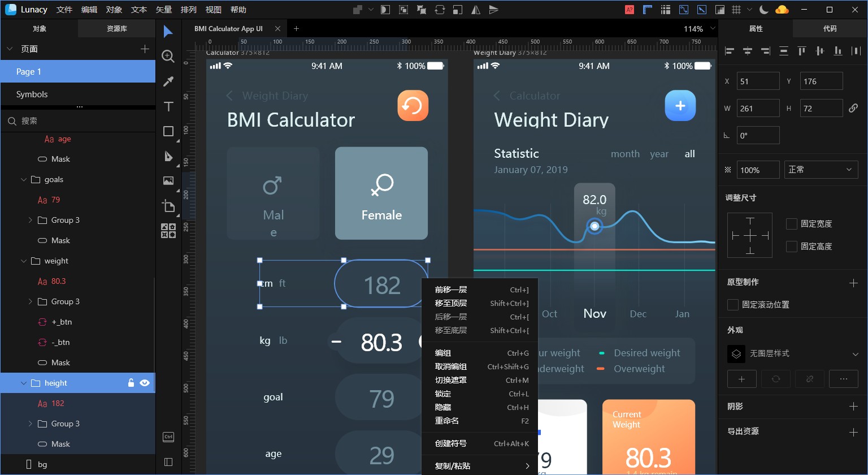
Task: Click the layer search field
Action: click(78, 120)
